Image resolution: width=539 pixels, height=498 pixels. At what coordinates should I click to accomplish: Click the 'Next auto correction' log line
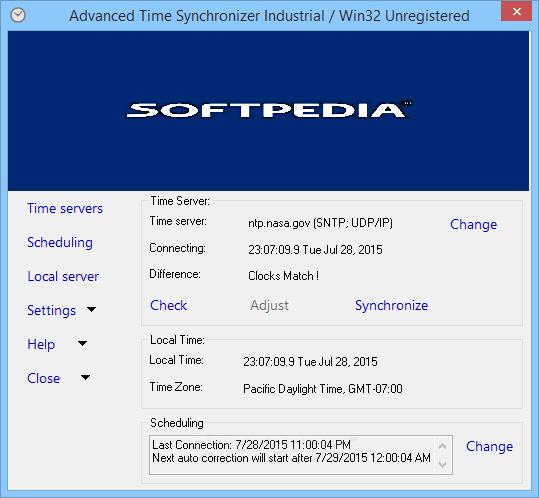[291, 458]
